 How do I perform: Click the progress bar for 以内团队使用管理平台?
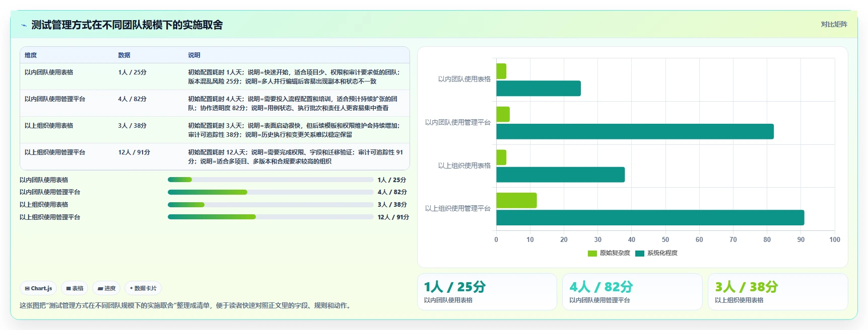[x=271, y=192]
